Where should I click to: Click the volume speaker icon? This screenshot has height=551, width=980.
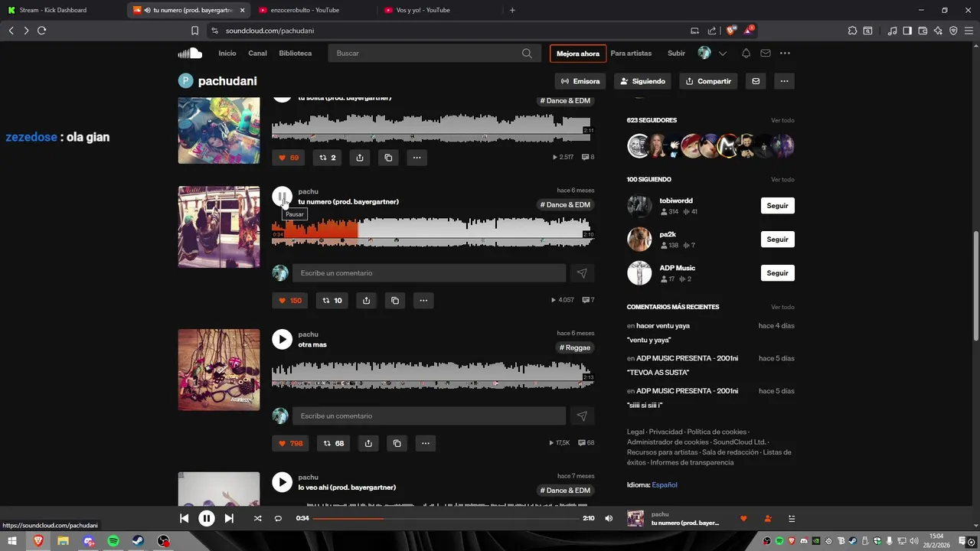pos(609,518)
